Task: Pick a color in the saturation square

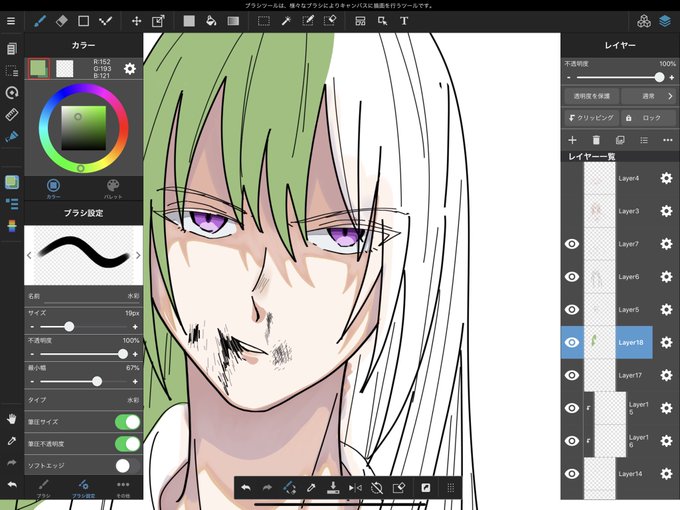Action: [x=84, y=128]
